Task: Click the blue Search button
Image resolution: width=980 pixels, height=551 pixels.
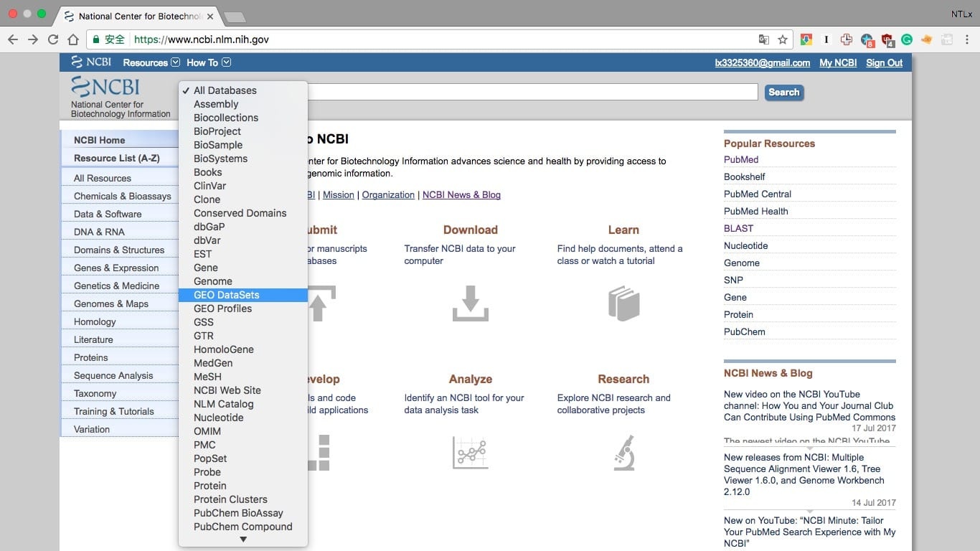Action: 783,93
